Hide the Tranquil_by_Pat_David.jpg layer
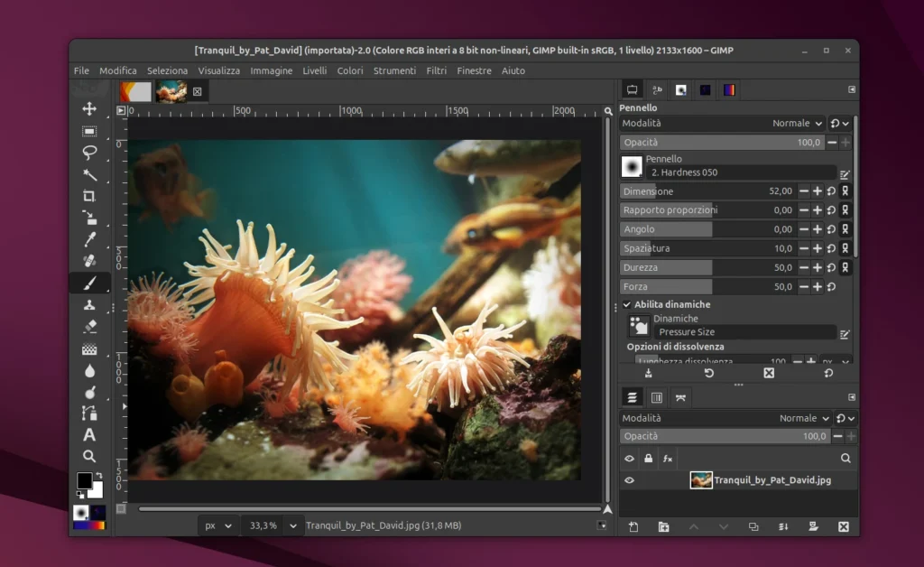Viewport: 924px width, 567px height. (x=630, y=479)
